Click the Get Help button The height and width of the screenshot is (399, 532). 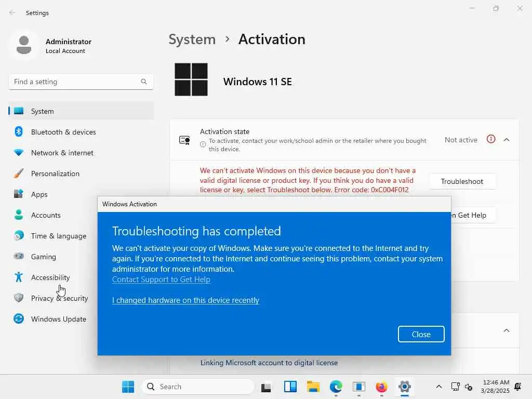click(x=473, y=215)
